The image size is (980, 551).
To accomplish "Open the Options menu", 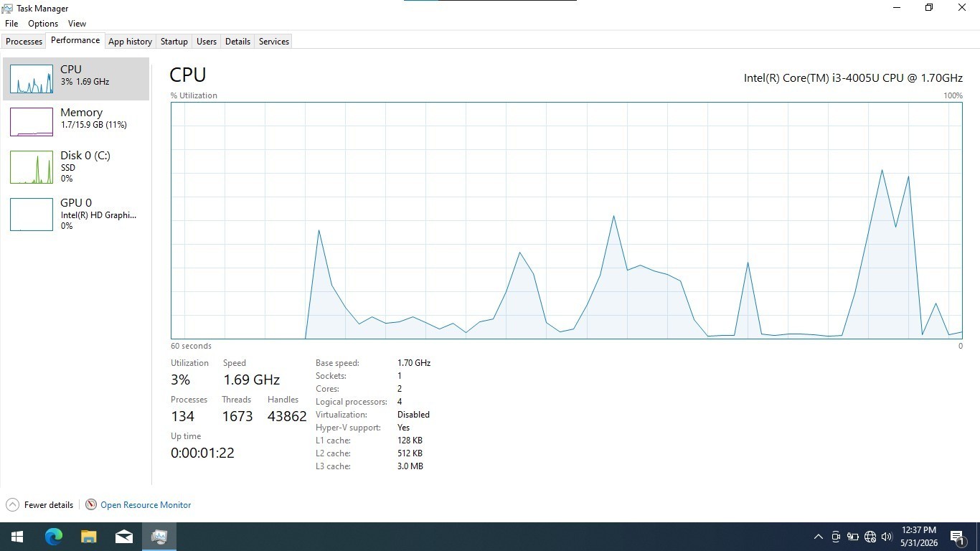I will (x=43, y=24).
